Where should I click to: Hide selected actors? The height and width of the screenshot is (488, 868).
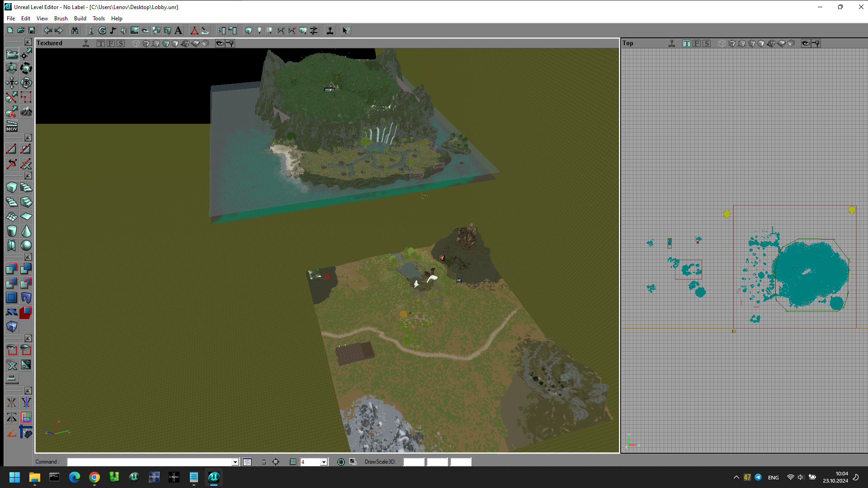coord(26,351)
